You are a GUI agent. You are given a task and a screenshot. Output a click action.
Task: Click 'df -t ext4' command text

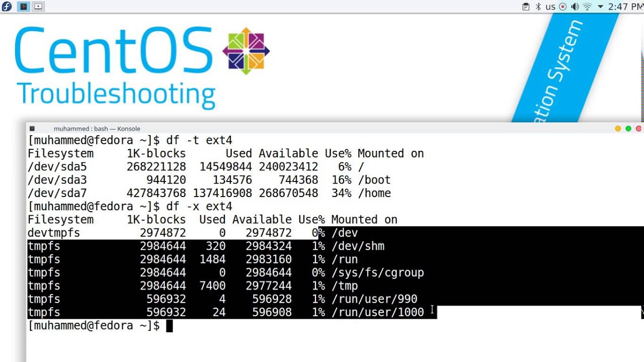199,140
